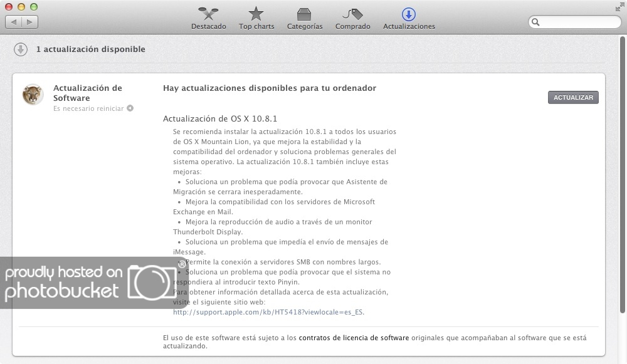The image size is (627, 364).
Task: Open the Actualizaciones download arrow icon
Action: coord(408,14)
